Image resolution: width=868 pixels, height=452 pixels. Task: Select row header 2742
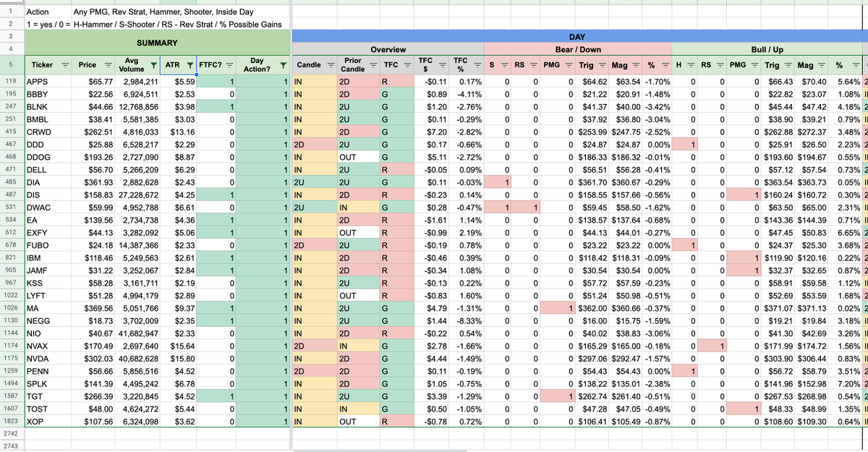pyautogui.click(x=11, y=433)
